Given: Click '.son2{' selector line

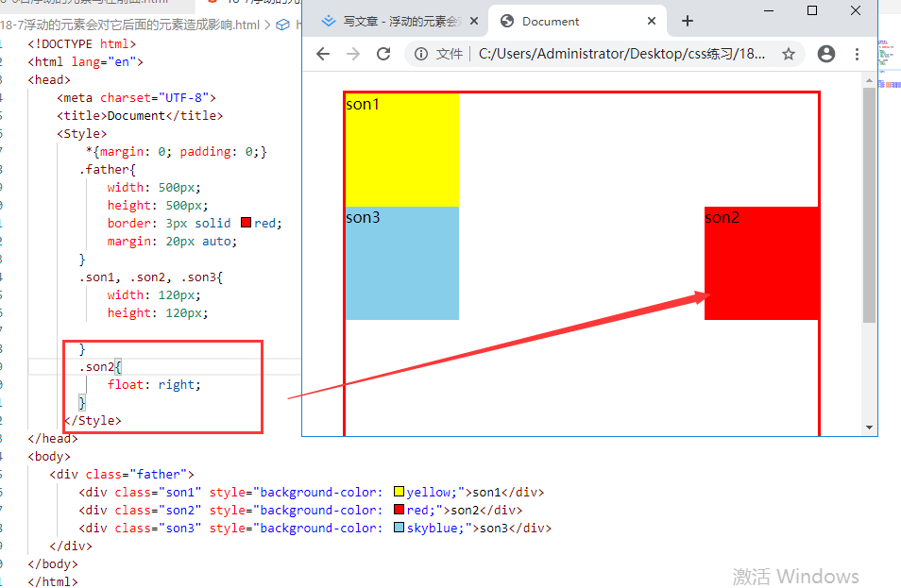Looking at the screenshot, I should coord(100,367).
